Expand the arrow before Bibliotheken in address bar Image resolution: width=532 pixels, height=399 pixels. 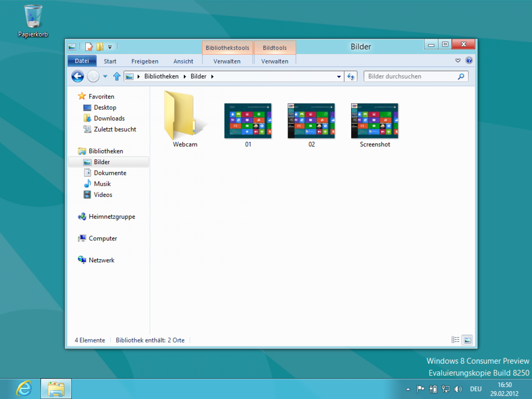pyautogui.click(x=138, y=76)
